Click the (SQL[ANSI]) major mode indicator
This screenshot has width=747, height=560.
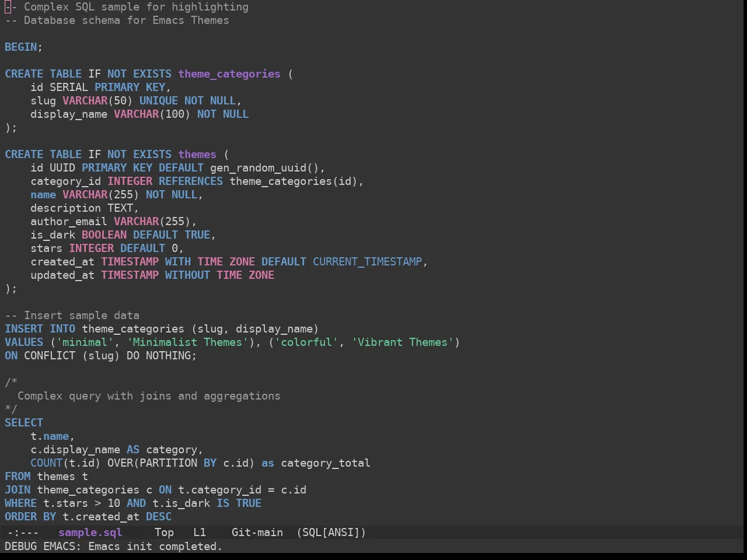point(331,532)
